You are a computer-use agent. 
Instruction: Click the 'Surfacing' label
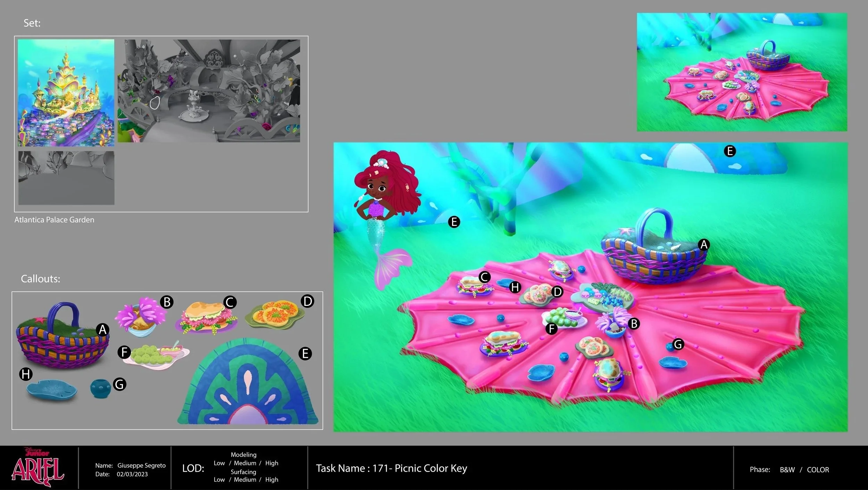coord(243,472)
